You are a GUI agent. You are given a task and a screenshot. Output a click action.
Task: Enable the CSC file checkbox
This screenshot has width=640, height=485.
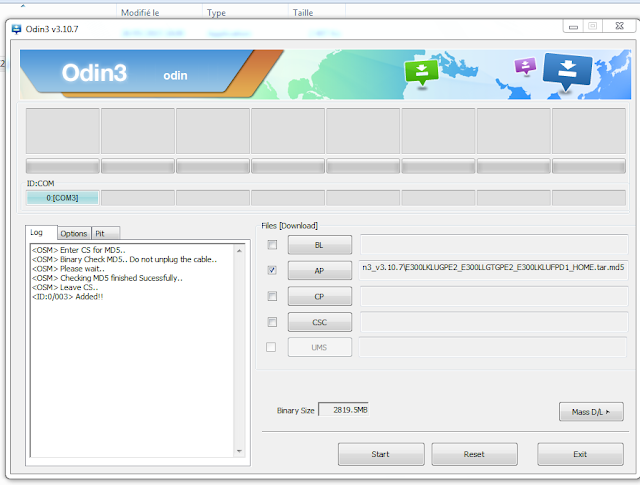click(272, 322)
